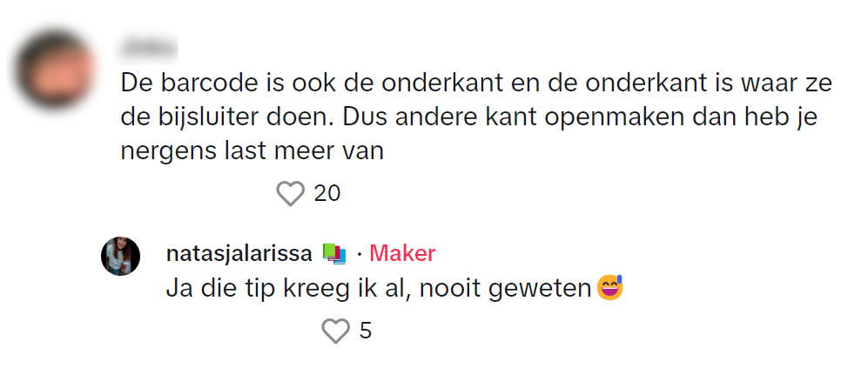Click the like count 20
This screenshot has width=868, height=368.
(326, 193)
